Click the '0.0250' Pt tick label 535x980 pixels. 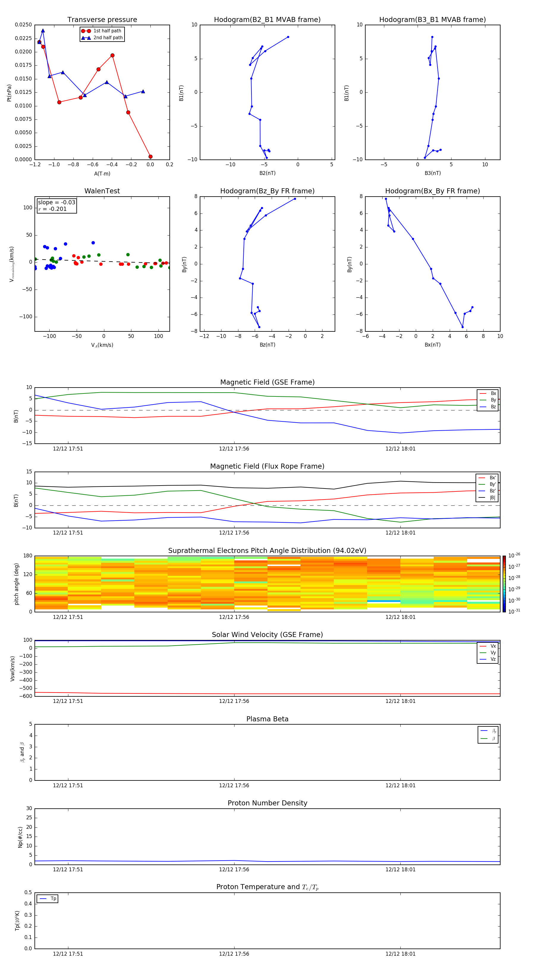click(x=23, y=25)
